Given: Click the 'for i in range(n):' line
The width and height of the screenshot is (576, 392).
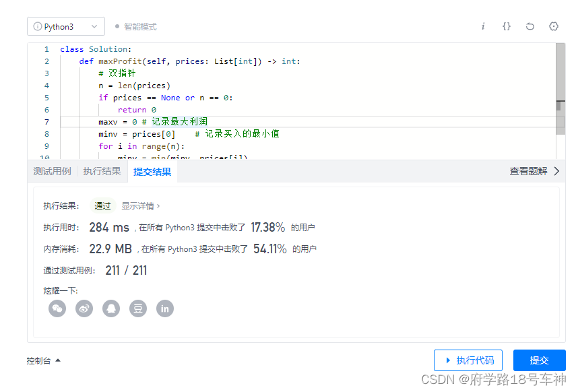Looking at the screenshot, I should pos(141,146).
